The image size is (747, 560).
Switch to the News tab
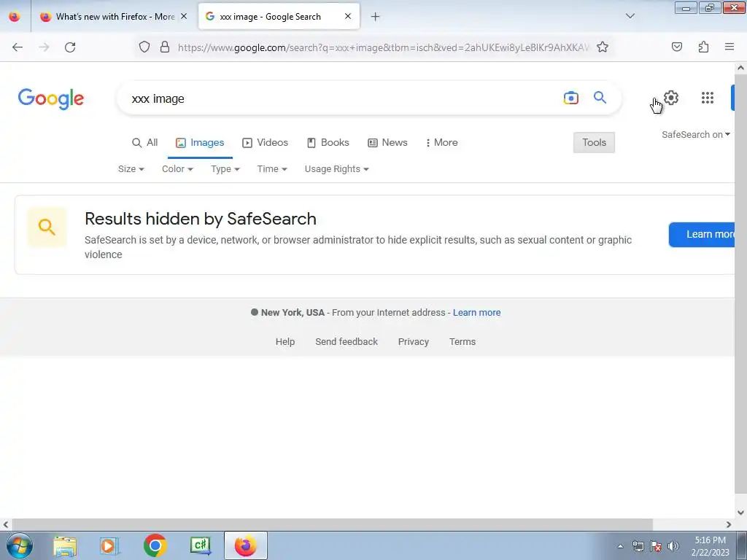tap(388, 142)
